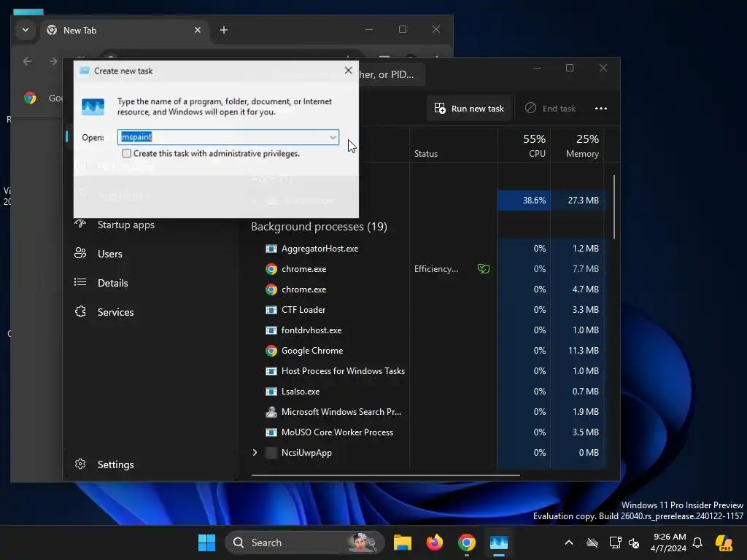The height and width of the screenshot is (560, 747).
Task: Open the Windows Start menu
Action: [x=206, y=542]
